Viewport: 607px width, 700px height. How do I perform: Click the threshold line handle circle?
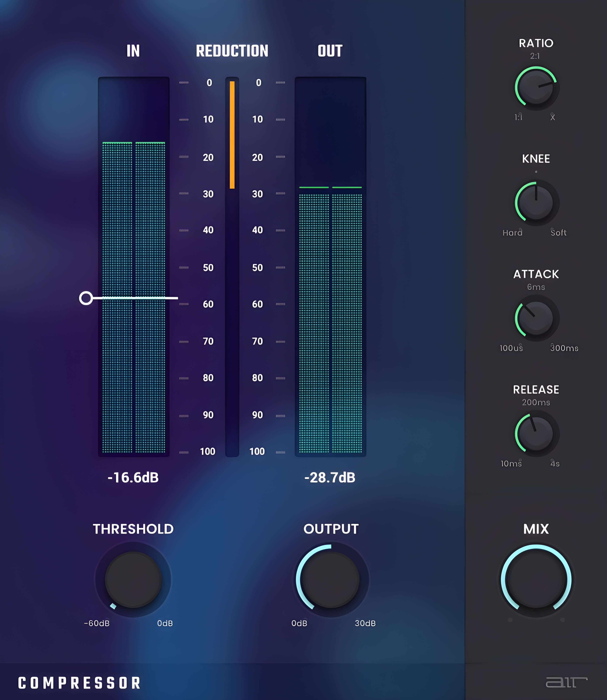(86, 298)
